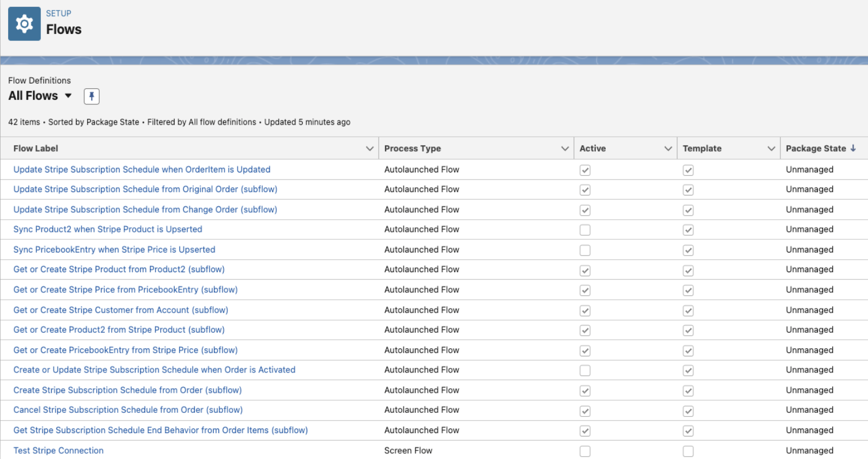The width and height of the screenshot is (868, 459).
Task: Click Template column header
Action: 701,149
